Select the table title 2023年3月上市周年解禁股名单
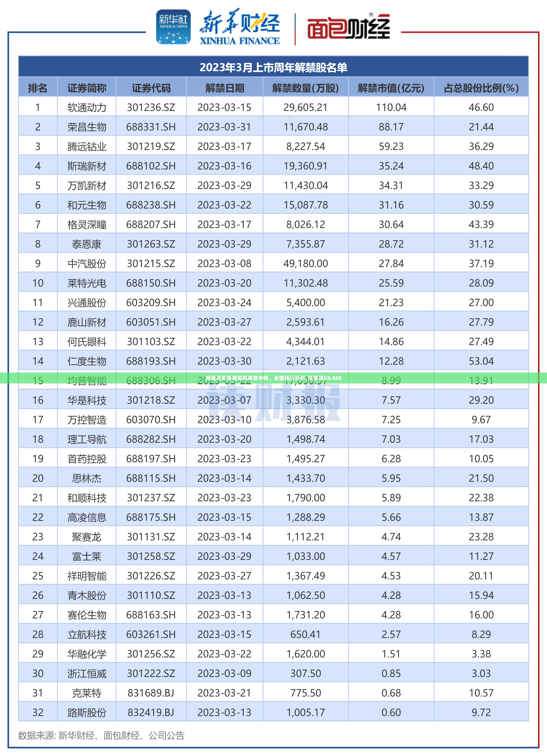The image size is (547, 756). [x=273, y=68]
